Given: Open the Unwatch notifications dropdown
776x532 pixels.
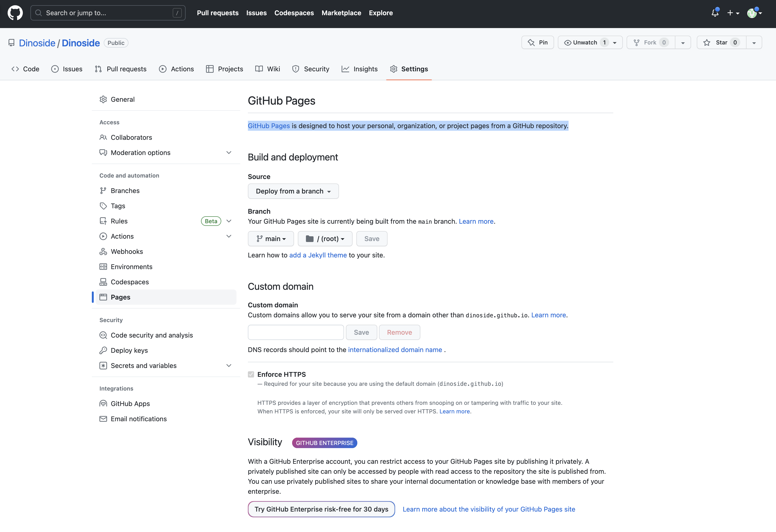Looking at the screenshot, I should coord(590,42).
